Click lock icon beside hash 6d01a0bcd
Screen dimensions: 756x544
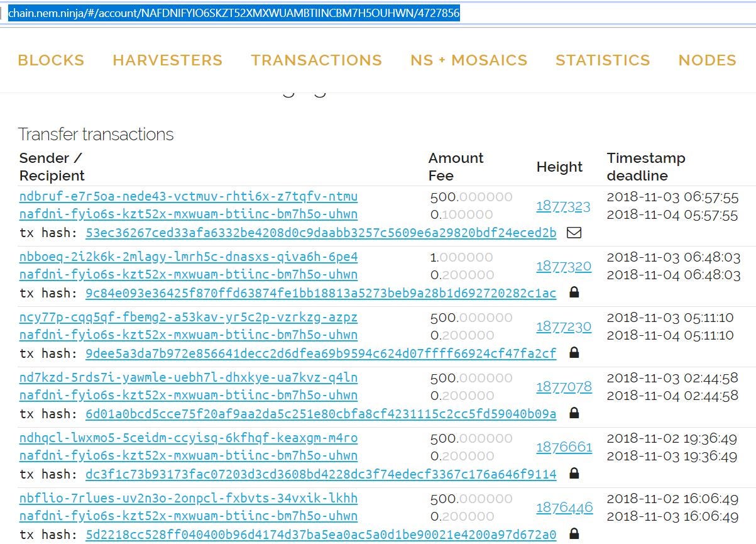[x=574, y=413]
